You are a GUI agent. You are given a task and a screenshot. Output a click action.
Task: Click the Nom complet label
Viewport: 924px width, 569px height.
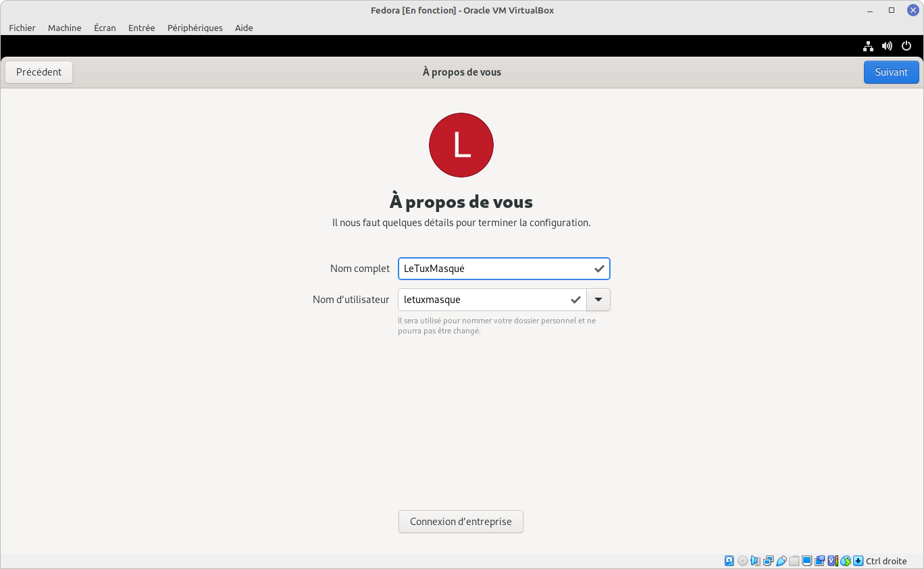[x=360, y=269]
